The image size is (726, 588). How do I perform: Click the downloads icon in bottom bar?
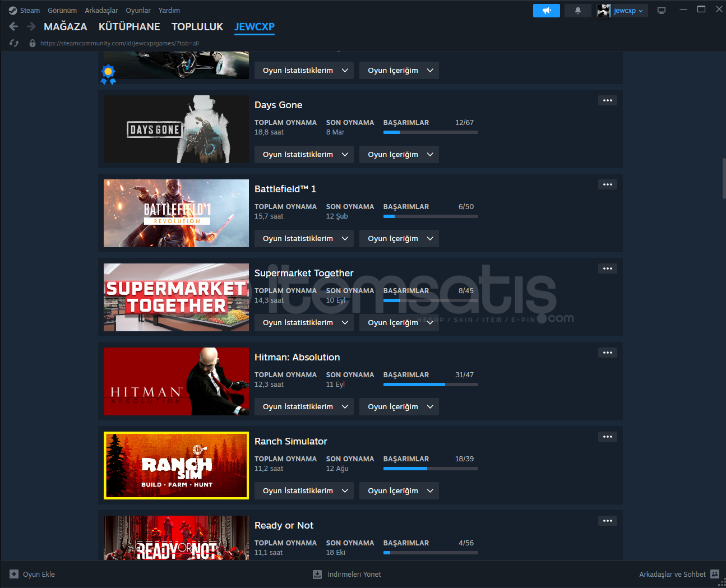[317, 574]
